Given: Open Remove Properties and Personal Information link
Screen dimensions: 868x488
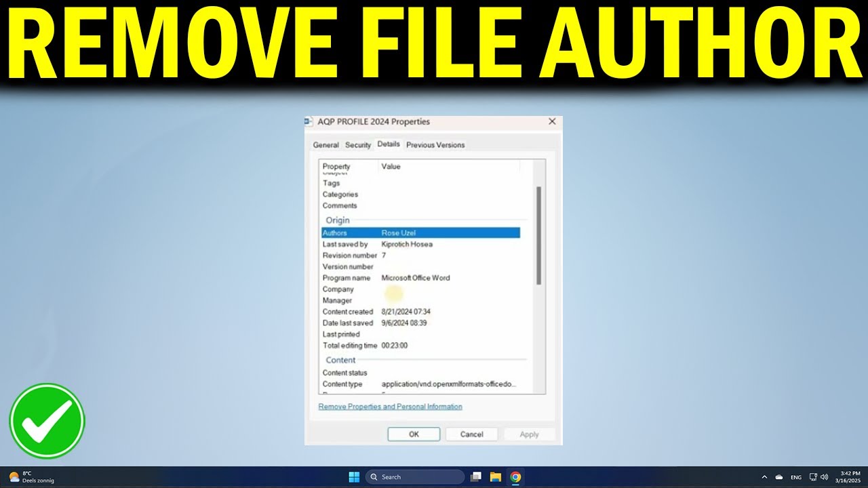Looking at the screenshot, I should [390, 407].
